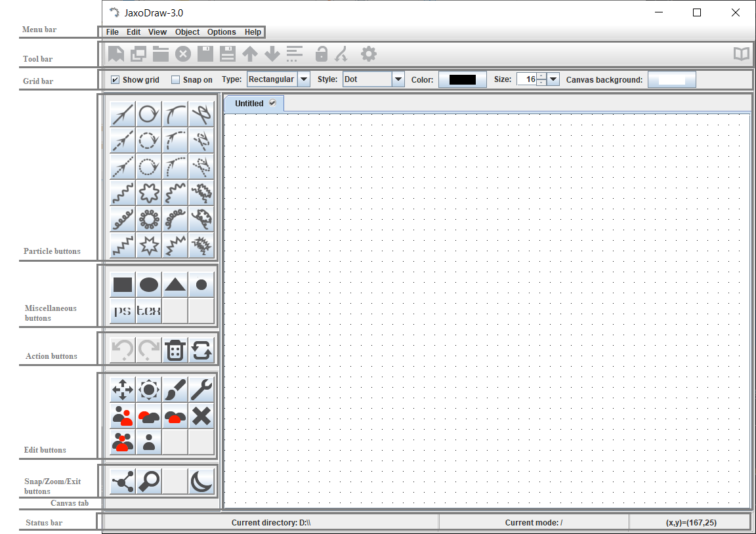The height and width of the screenshot is (534, 756).
Task: Select the fermion line tool
Action: pos(123,114)
